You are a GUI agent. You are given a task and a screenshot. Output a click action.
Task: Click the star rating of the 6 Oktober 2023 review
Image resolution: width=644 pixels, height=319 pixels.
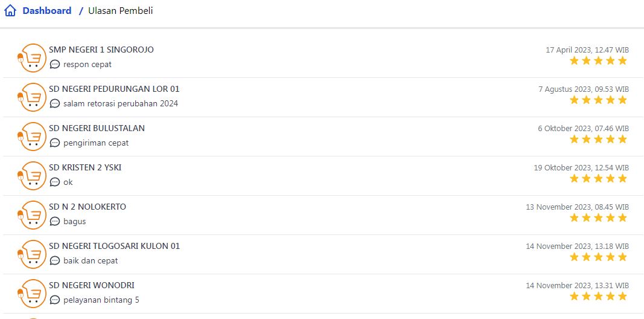pyautogui.click(x=598, y=140)
